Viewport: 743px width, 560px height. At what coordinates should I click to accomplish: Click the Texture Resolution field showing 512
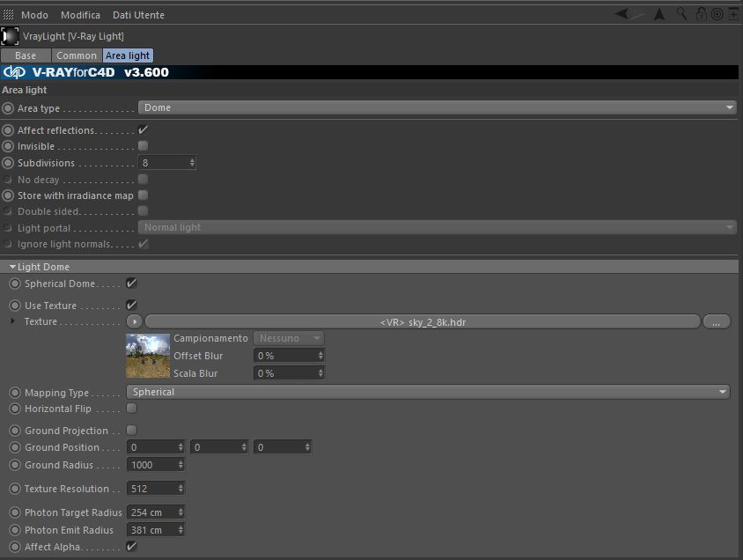(156, 489)
